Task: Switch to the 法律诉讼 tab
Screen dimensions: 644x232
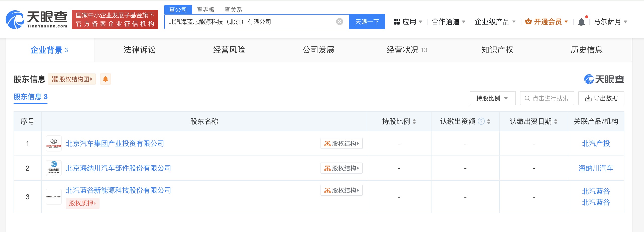Action: tap(139, 50)
